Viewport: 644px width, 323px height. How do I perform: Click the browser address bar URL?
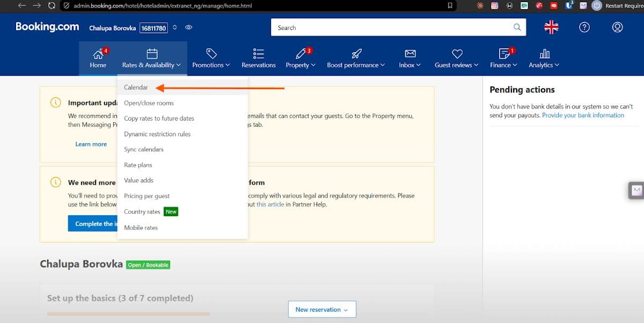tap(163, 5)
